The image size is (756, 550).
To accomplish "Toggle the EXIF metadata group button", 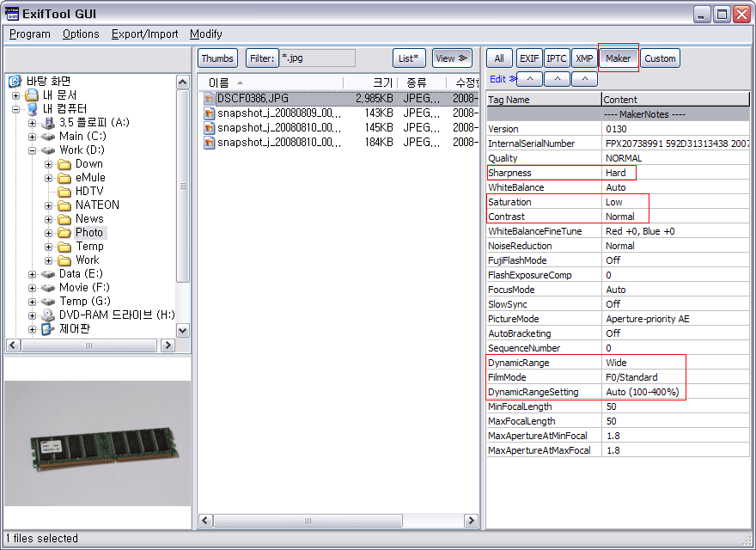I will tap(528, 58).
